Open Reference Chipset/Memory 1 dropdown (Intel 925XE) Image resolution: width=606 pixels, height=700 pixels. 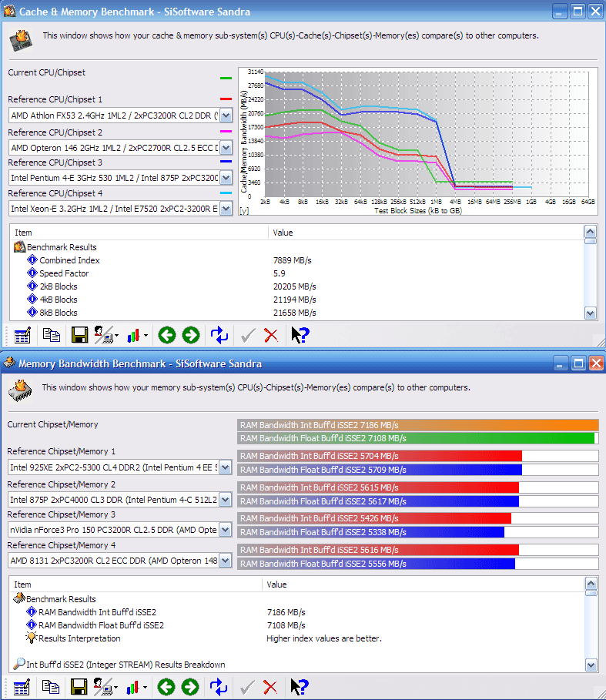pos(226,468)
